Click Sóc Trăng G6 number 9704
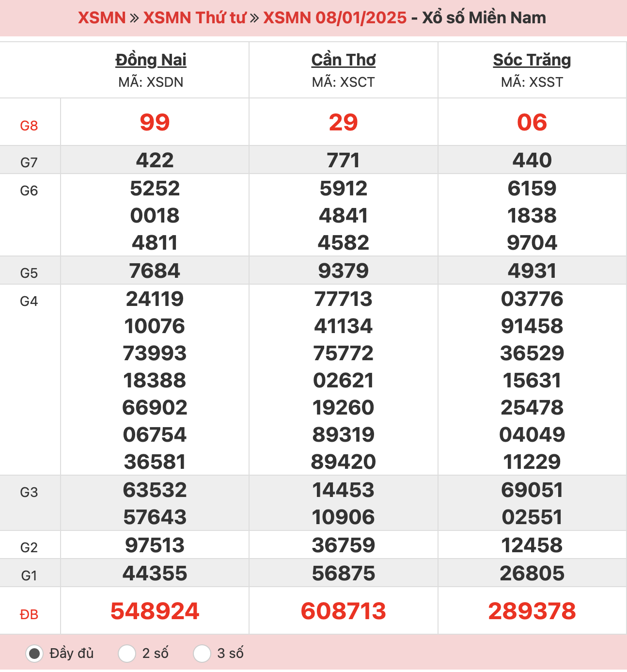The image size is (627, 672). [x=532, y=242]
